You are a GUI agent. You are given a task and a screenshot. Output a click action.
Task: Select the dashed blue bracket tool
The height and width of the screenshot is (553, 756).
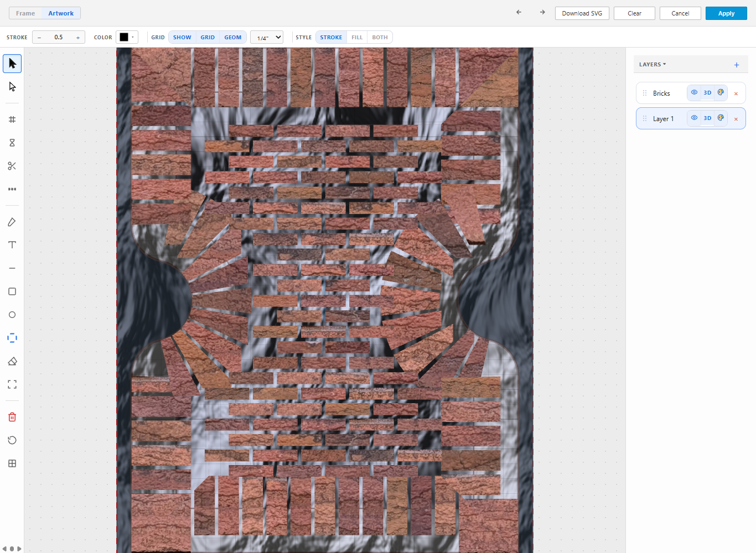[x=12, y=338]
